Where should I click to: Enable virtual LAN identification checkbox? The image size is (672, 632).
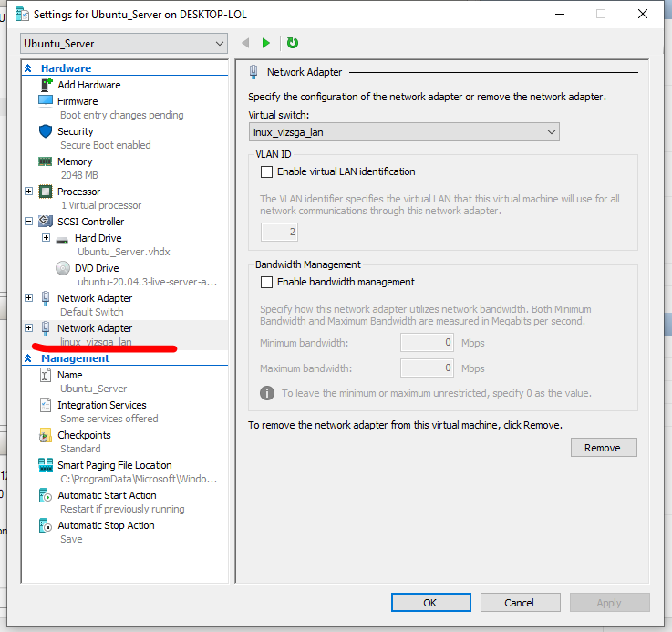[x=267, y=171]
